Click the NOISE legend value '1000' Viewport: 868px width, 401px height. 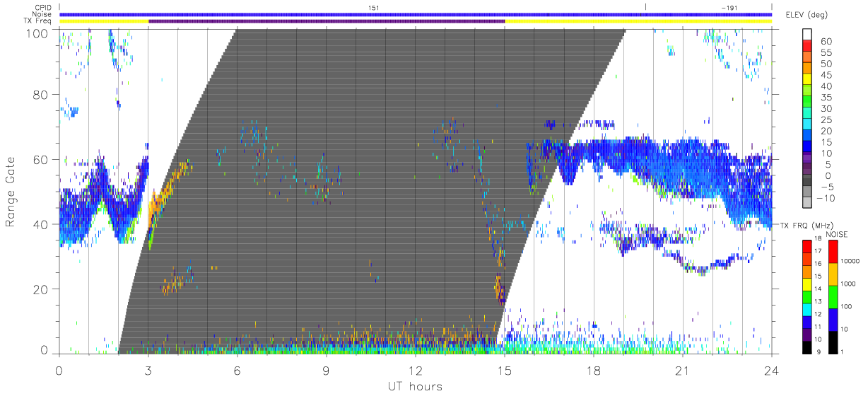click(850, 284)
